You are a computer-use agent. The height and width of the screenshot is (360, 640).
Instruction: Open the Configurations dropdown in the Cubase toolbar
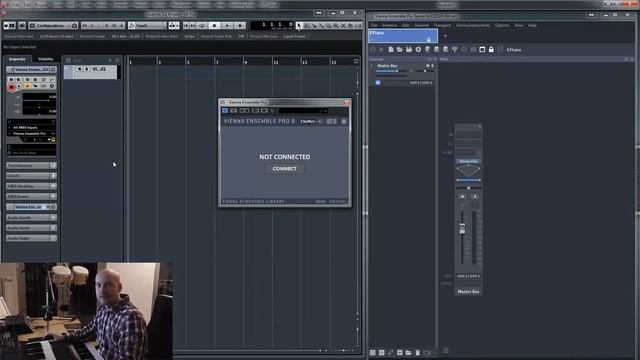(x=53, y=25)
